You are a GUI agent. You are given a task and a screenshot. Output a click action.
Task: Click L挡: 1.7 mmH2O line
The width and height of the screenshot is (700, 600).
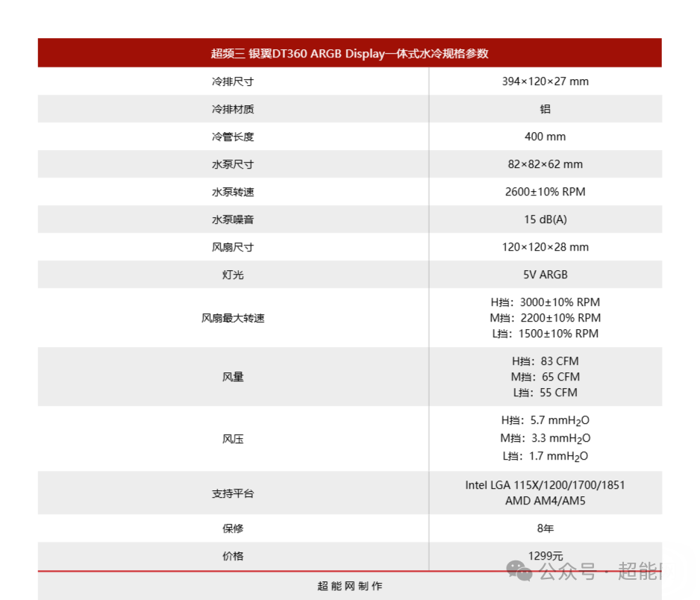click(545, 456)
